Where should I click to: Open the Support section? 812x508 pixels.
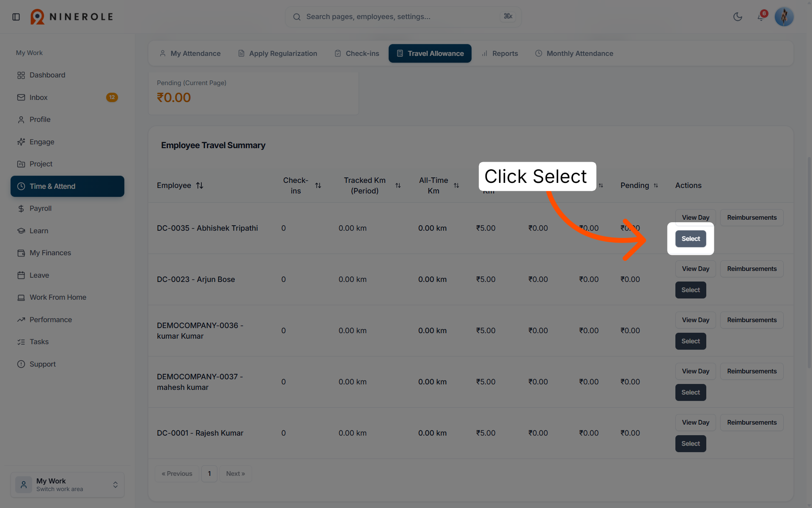[67, 364]
